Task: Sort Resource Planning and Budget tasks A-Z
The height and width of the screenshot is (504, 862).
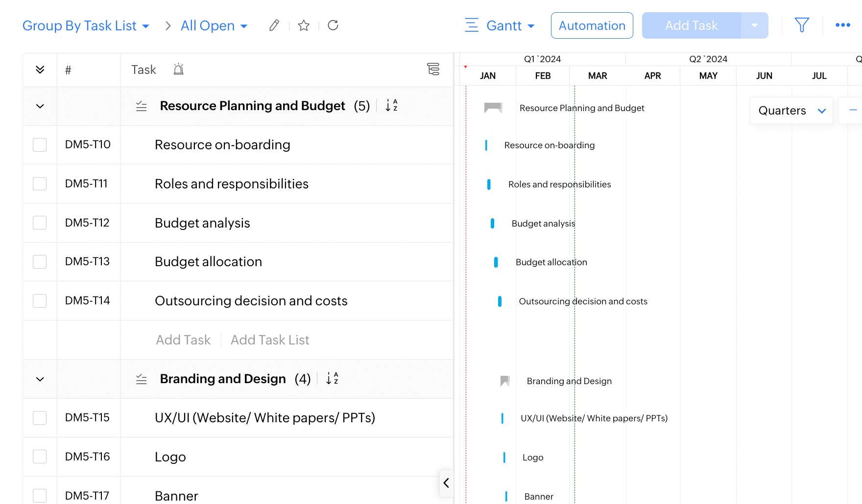Action: pyautogui.click(x=391, y=106)
